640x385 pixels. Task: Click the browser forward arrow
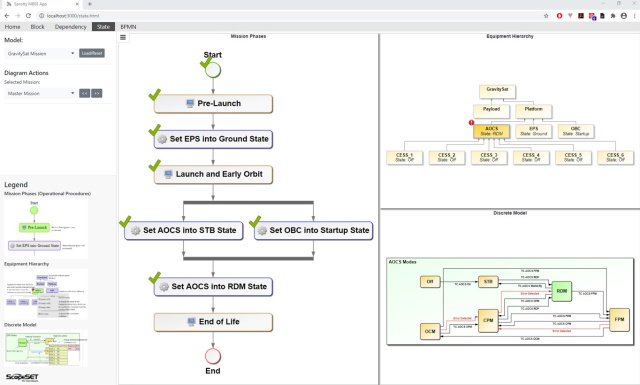(x=18, y=16)
